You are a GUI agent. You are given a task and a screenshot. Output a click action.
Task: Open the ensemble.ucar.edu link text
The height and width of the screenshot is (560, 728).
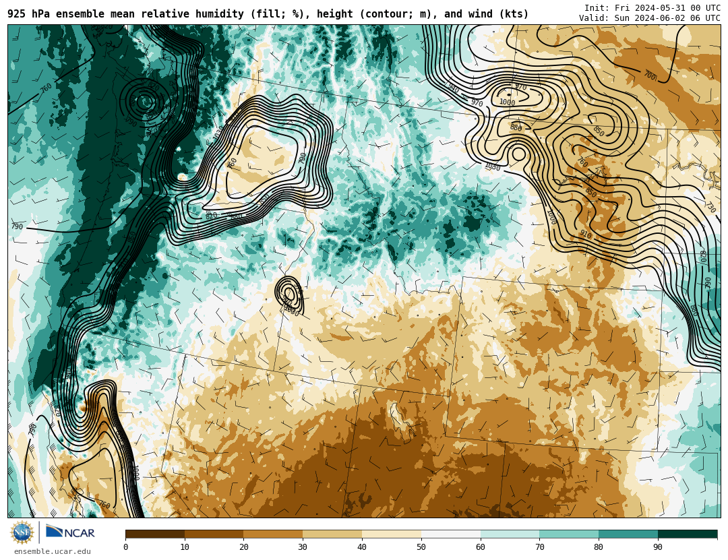click(53, 551)
